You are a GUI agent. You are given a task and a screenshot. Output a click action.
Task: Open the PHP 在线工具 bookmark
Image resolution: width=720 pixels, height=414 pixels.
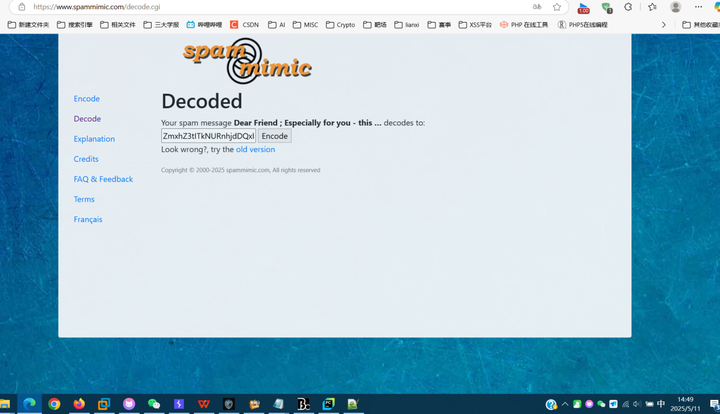coord(524,25)
